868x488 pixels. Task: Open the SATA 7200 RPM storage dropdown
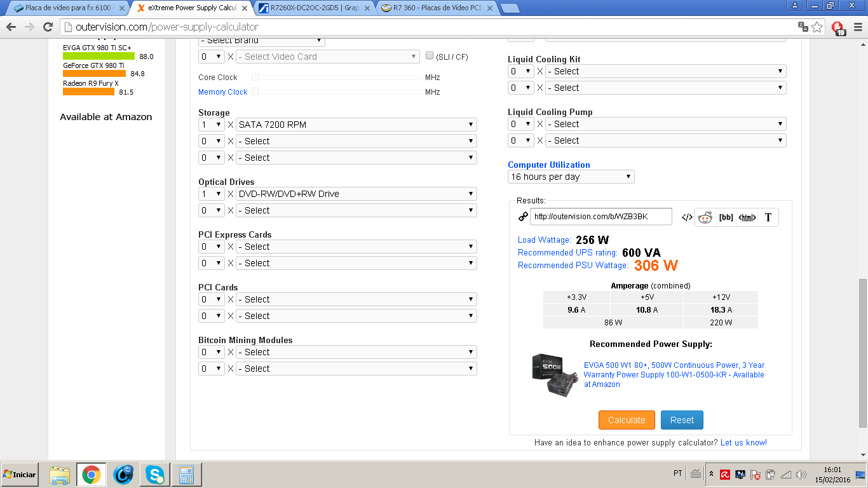[x=356, y=125]
